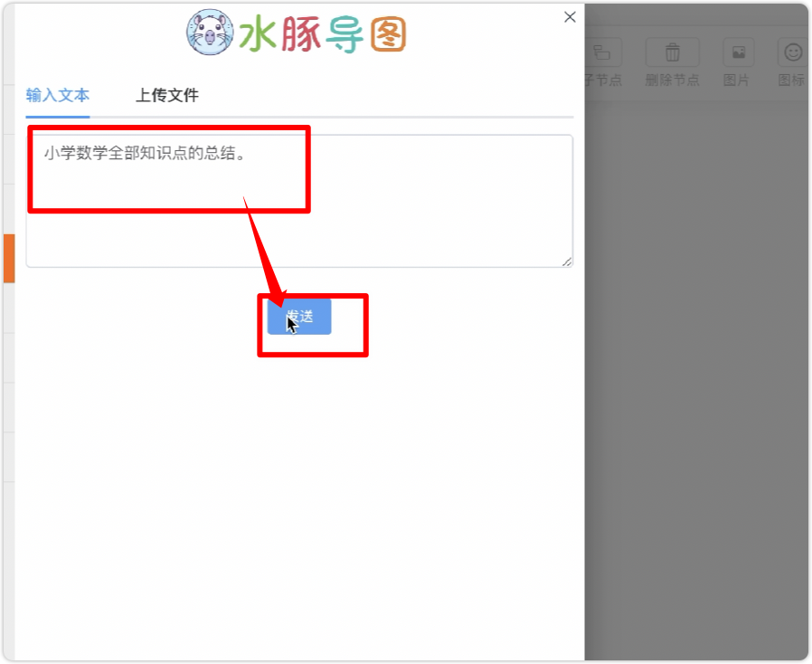The image size is (812, 664).
Task: Click the 水豚导图 colorful logo text
Action: click(322, 34)
